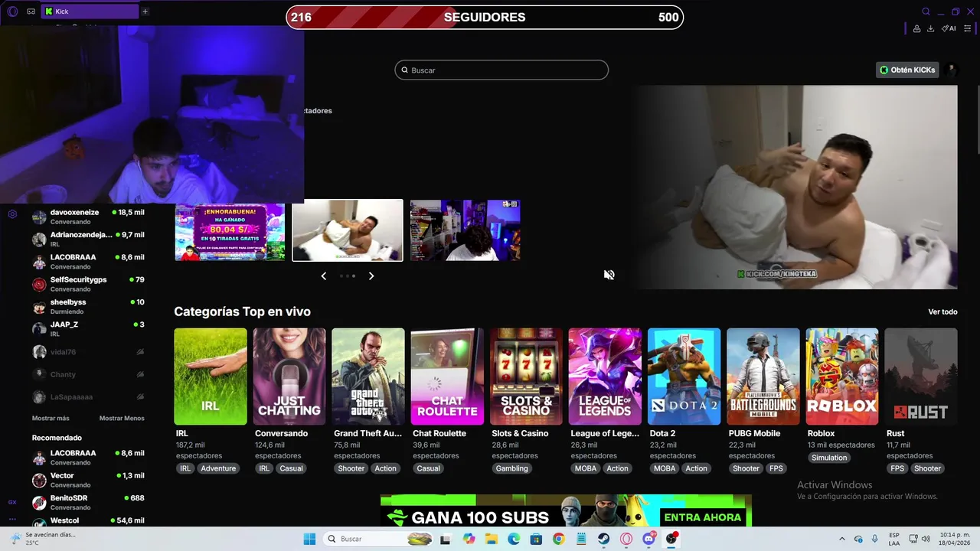Click the Adventure tag under IRL
The width and height of the screenshot is (980, 551).
click(x=218, y=468)
